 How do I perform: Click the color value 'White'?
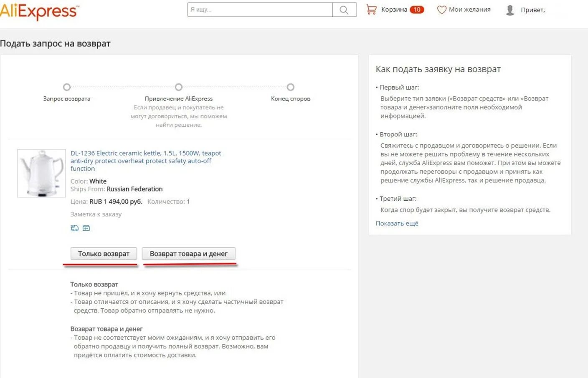pos(98,181)
